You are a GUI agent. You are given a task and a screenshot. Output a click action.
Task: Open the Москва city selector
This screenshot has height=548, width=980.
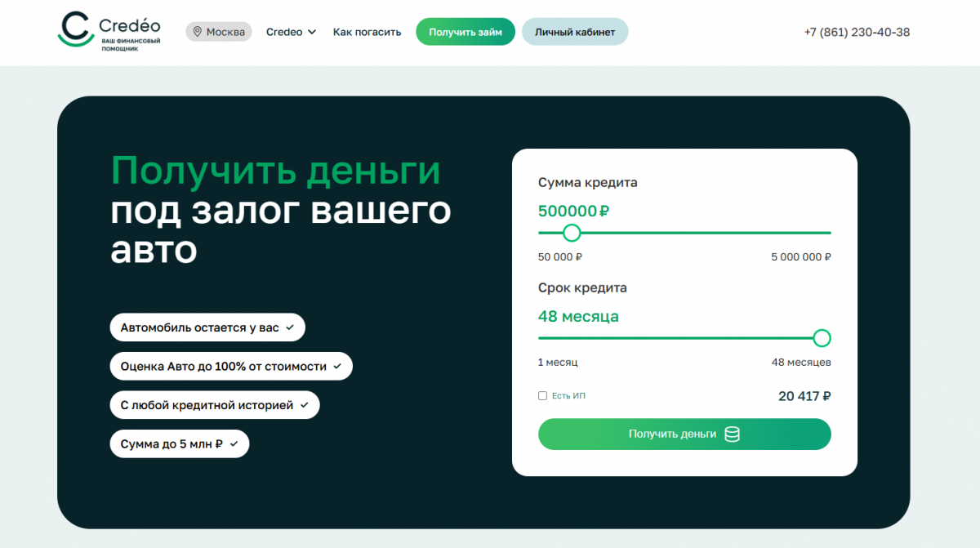[219, 33]
